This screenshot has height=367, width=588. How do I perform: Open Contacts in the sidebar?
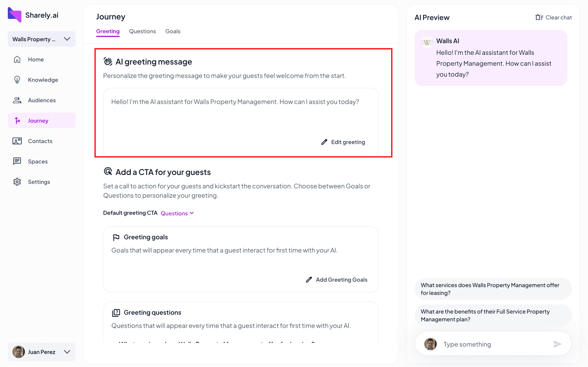pyautogui.click(x=42, y=141)
